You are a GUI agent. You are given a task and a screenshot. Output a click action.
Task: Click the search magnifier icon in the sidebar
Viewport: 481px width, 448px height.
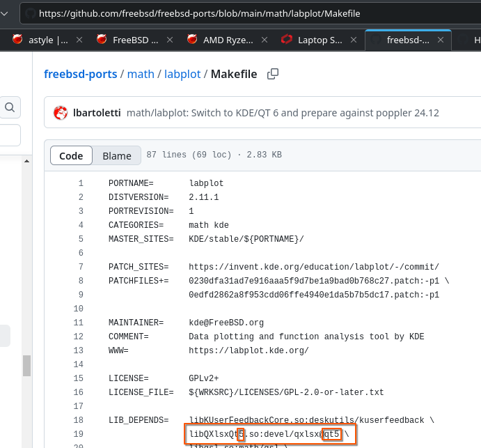coord(10,107)
